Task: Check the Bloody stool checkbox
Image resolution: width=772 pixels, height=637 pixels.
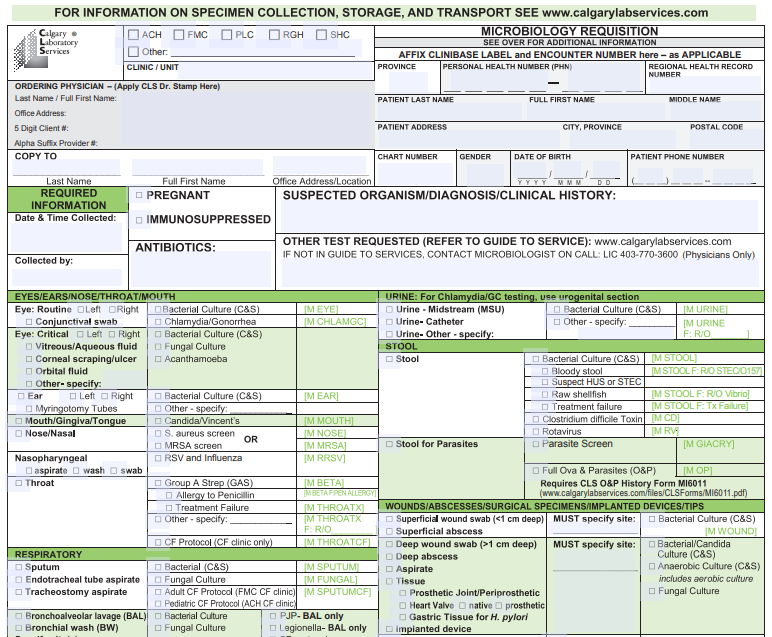Action: click(x=545, y=372)
